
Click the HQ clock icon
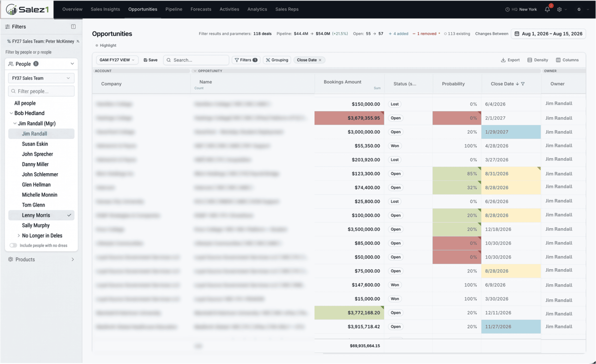(x=507, y=10)
